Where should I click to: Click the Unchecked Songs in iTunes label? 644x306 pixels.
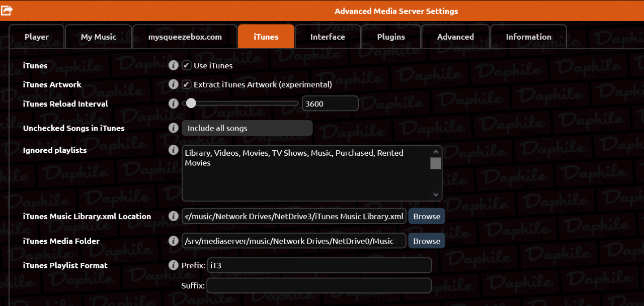click(74, 128)
